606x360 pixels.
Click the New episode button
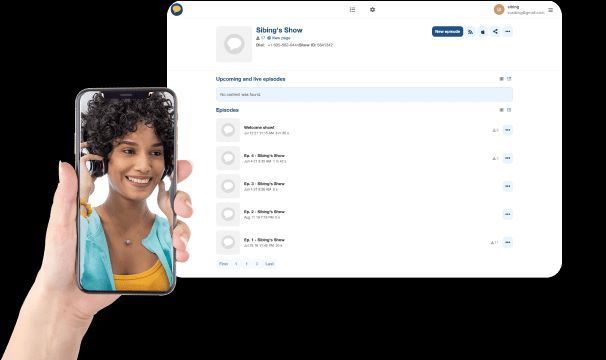coord(447,32)
